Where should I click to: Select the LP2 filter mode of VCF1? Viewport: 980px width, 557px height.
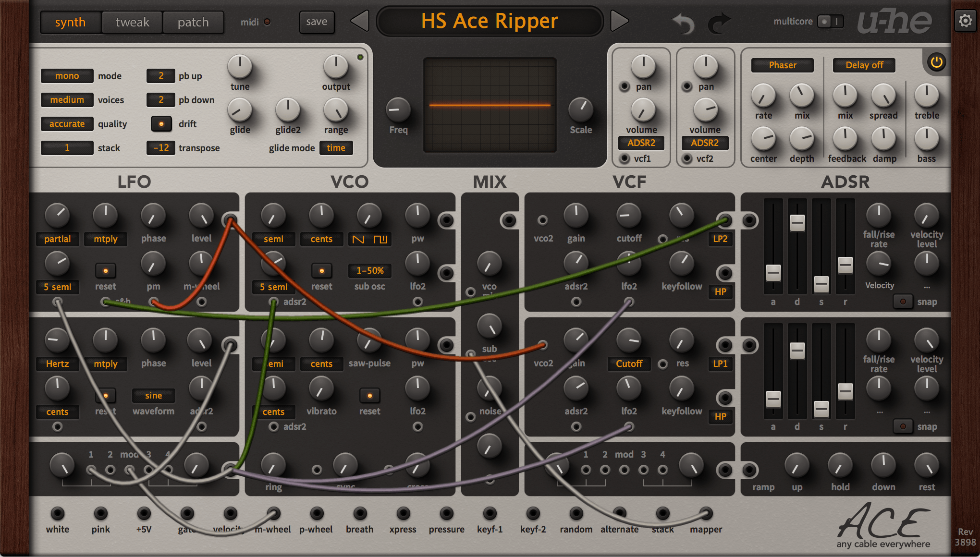pos(720,239)
